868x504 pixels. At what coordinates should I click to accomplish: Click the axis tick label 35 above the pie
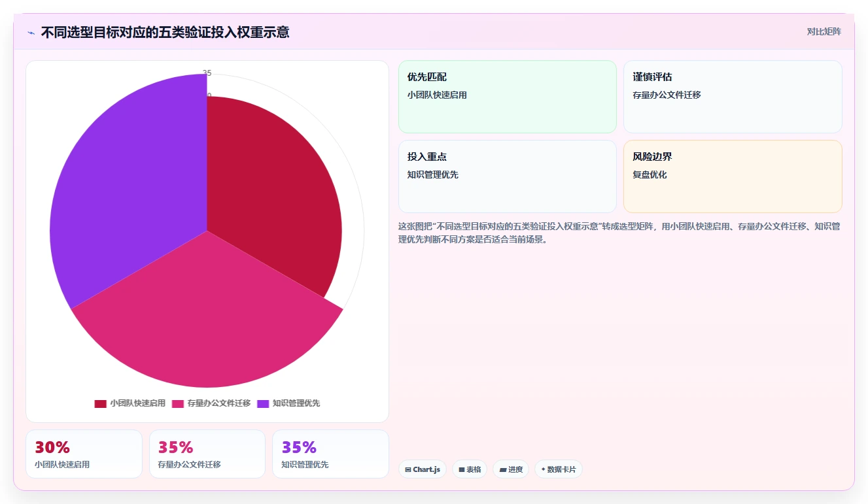(207, 73)
